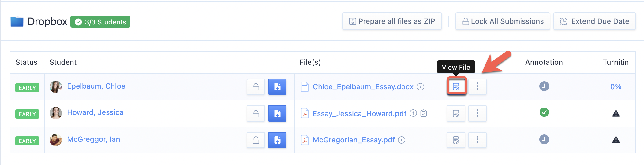Open View File icon for Essay_Jessica_Howard.pdf
The image size is (644, 165).
click(x=456, y=114)
